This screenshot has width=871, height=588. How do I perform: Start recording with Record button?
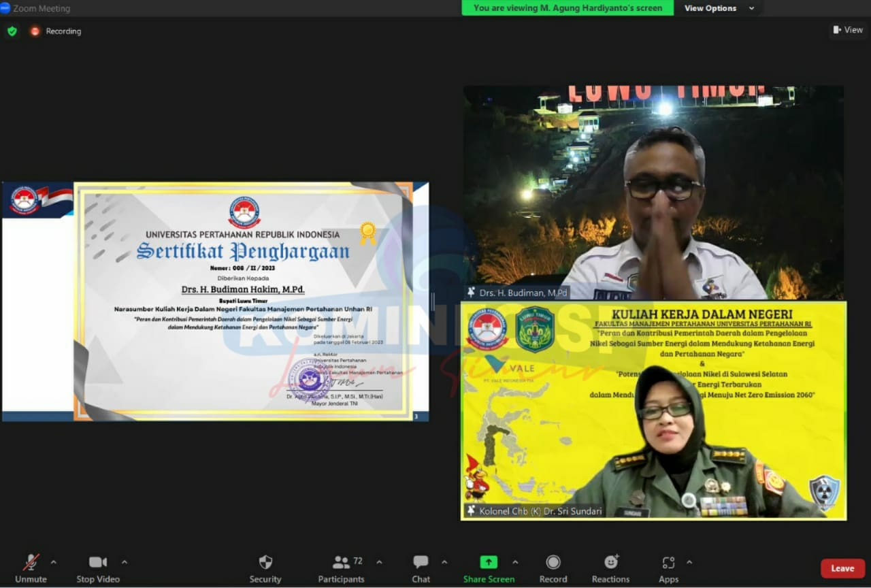[553, 569]
